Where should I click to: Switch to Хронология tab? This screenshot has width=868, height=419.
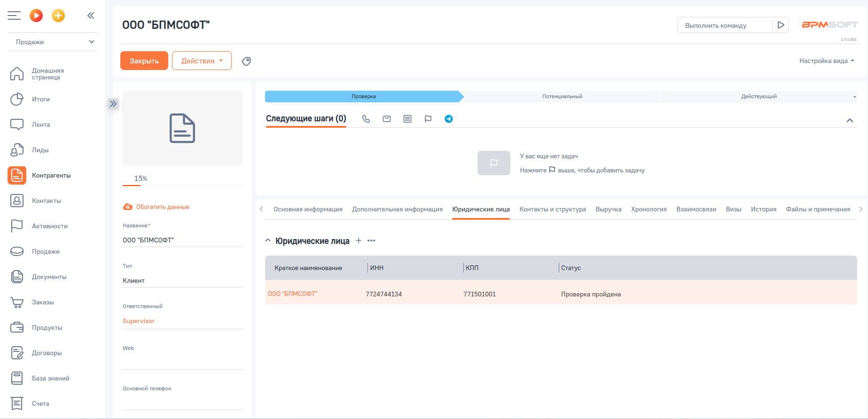[x=649, y=209]
